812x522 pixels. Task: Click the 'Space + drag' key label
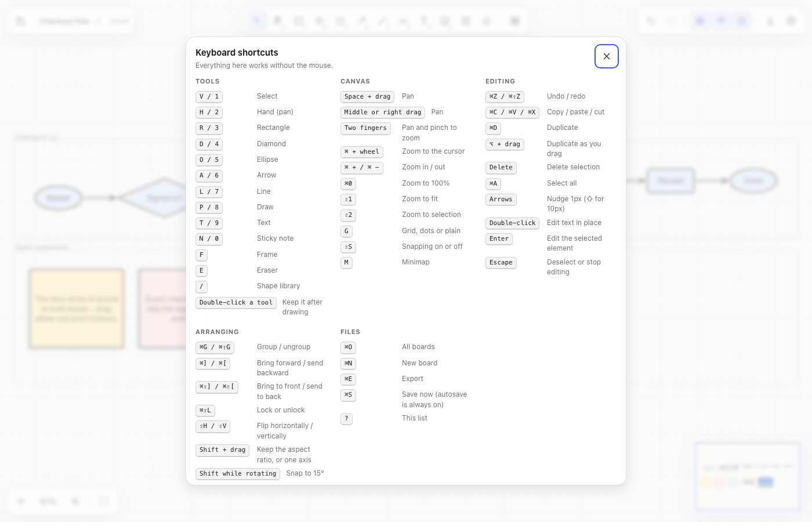pyautogui.click(x=367, y=97)
